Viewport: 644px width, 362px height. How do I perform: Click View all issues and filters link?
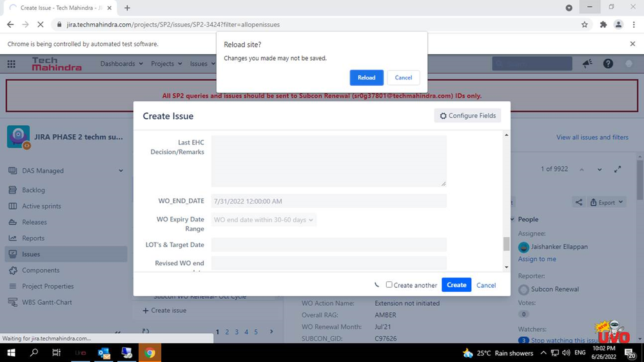(592, 137)
